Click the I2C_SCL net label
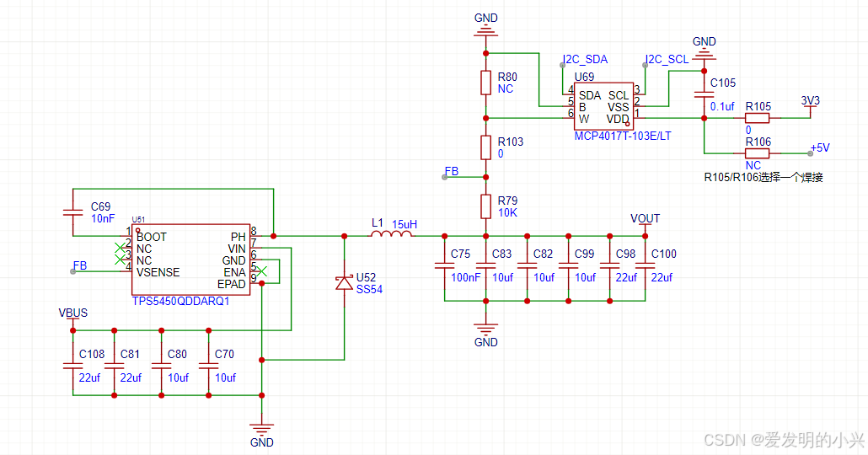This screenshot has height=455, width=868. click(x=667, y=59)
